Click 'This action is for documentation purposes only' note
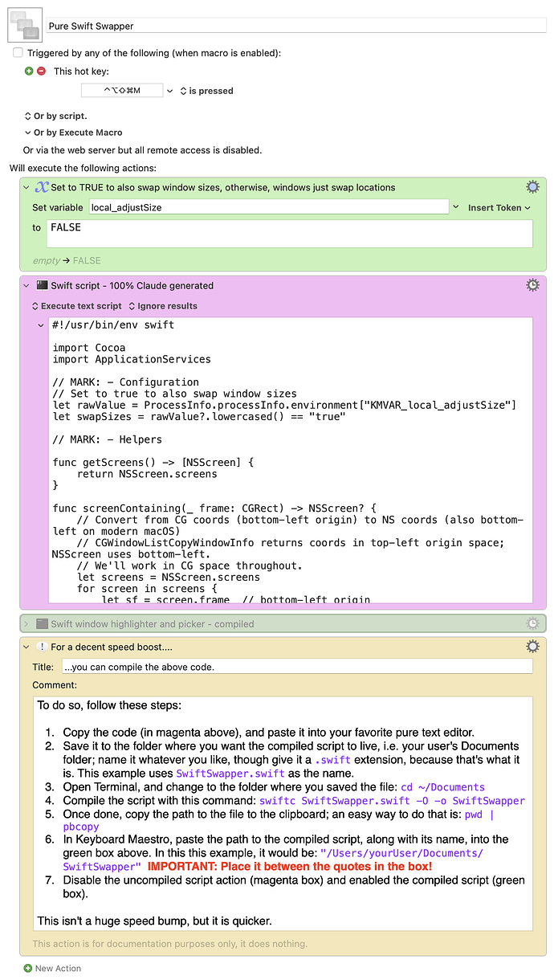The image size is (554, 980). 169,944
